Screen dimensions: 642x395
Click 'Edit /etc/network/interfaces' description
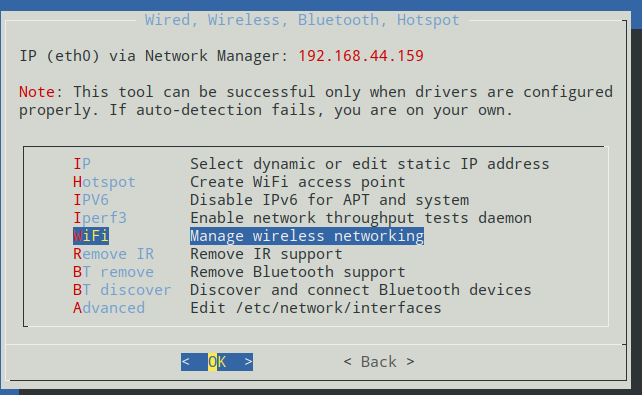(316, 308)
